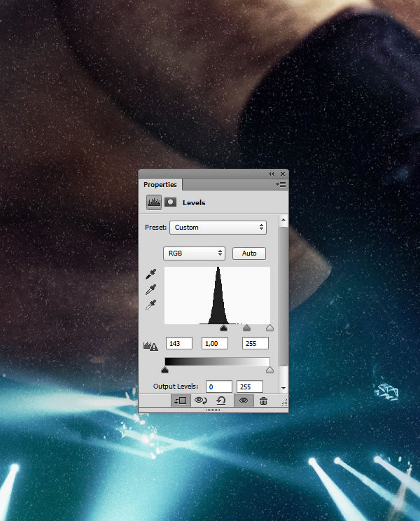420x521 pixels.
Task: Select the Properties tab
Action: tap(160, 184)
